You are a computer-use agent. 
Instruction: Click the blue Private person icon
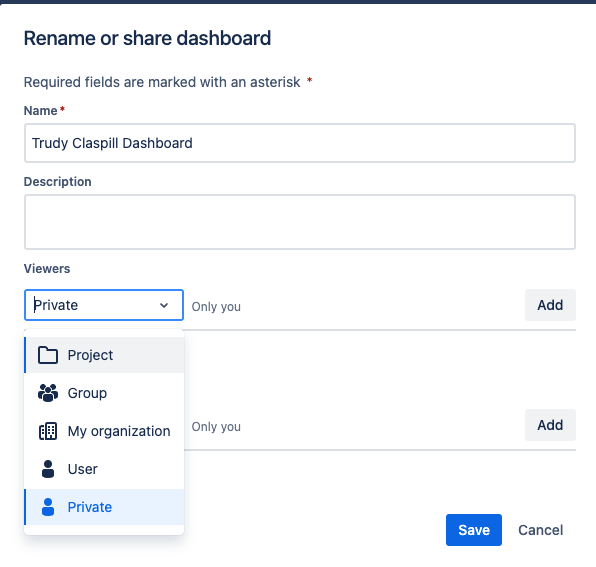tap(48, 507)
